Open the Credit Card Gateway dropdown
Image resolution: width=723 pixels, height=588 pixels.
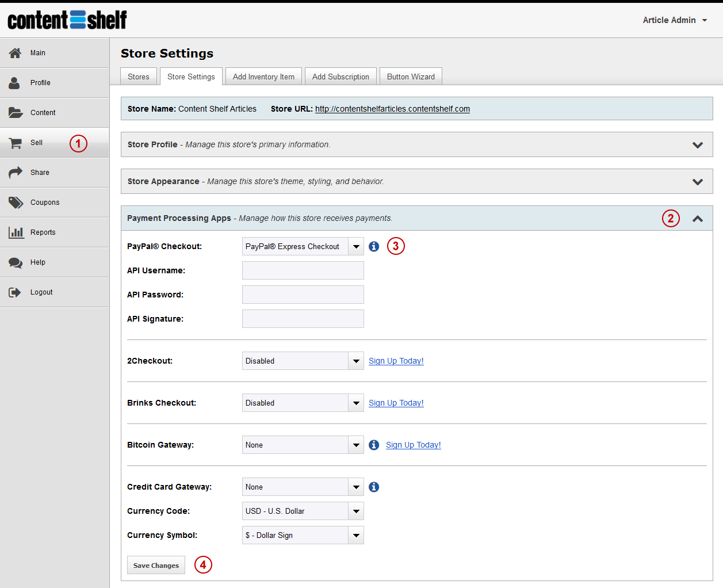[303, 487]
